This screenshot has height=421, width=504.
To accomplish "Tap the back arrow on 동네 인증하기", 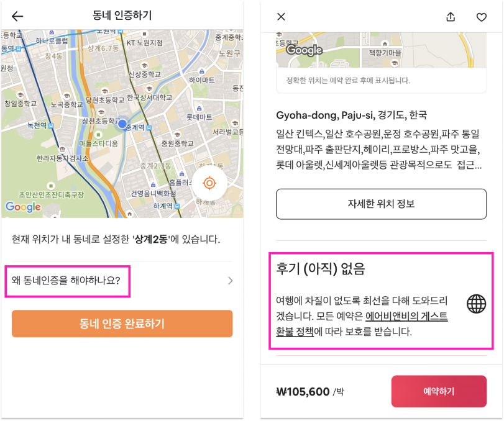I will pos(17,16).
